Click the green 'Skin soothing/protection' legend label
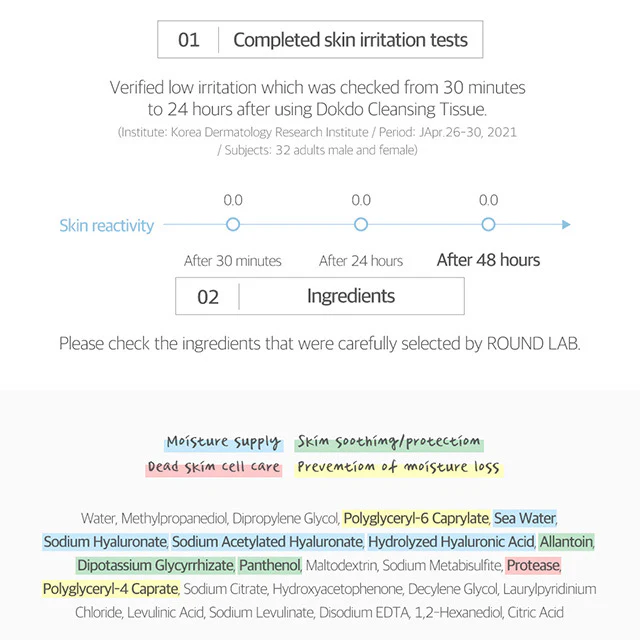This screenshot has height=640, width=640. pyautogui.click(x=389, y=442)
